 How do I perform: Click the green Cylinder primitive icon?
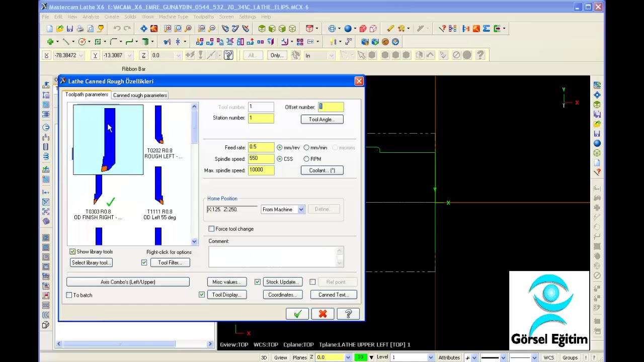145,42
